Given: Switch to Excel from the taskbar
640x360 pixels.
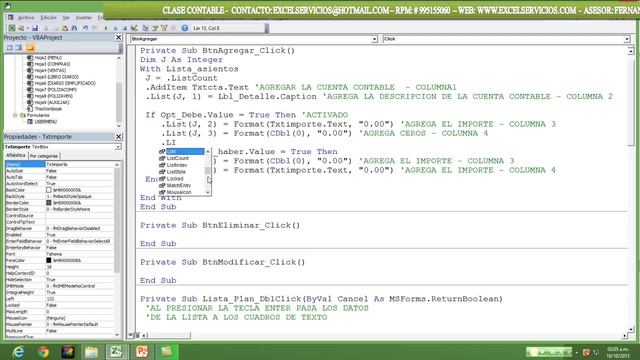Looking at the screenshot, I should 116,352.
